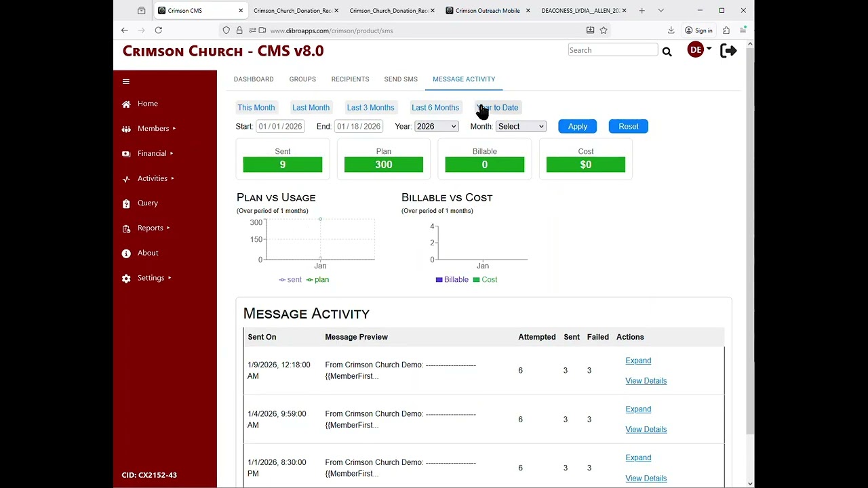Click the Settings gear icon
868x488 pixels.
(126, 279)
